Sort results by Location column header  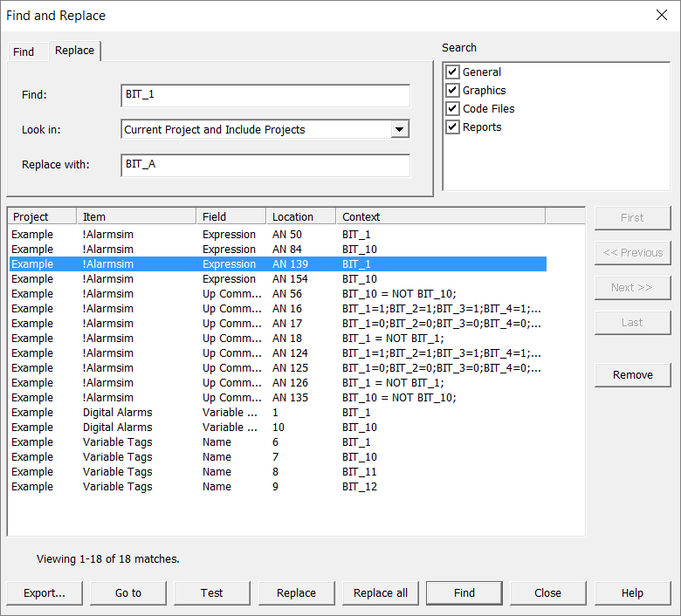[300, 217]
